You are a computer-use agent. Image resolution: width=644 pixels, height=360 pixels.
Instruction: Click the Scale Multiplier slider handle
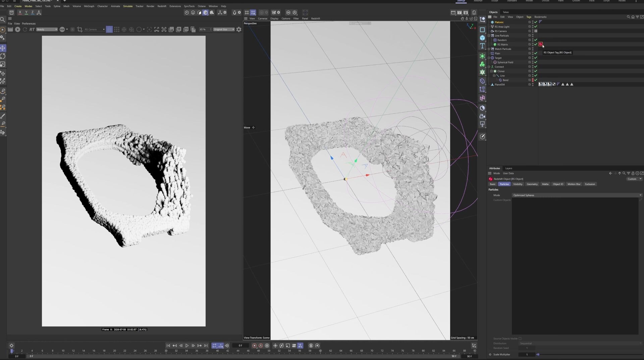538,354
